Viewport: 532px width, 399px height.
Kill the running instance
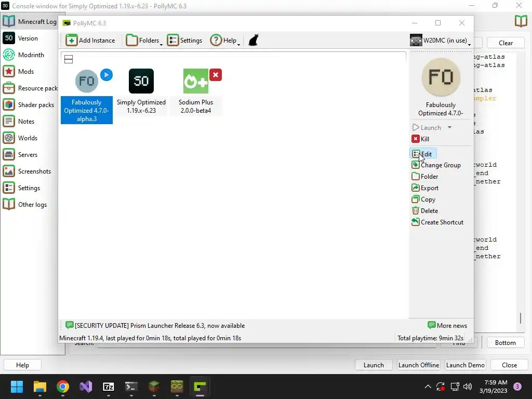click(x=420, y=139)
